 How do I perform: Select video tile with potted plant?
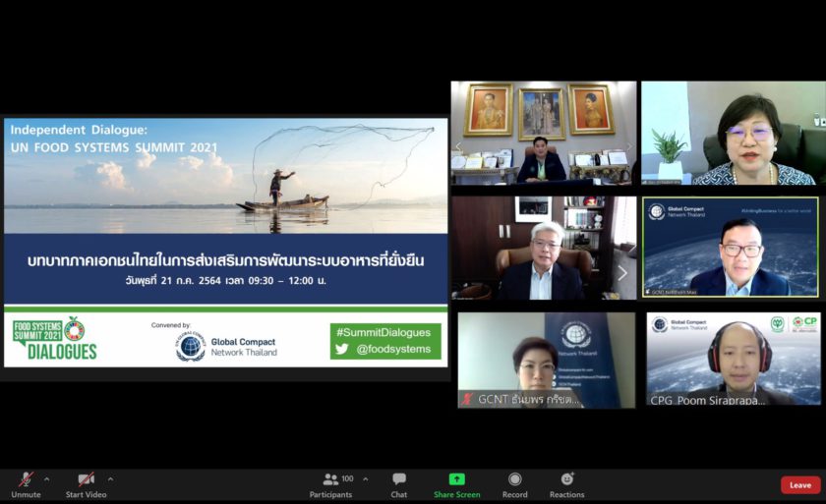[731, 133]
